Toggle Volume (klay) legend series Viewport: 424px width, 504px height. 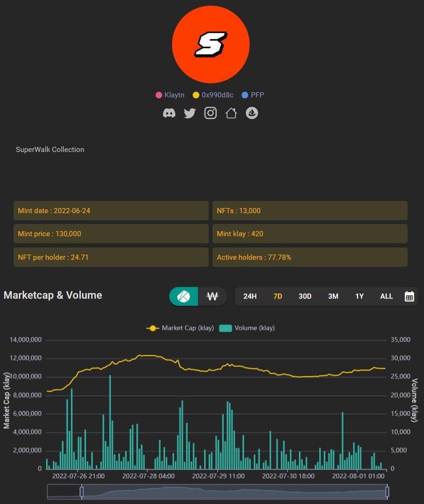tap(247, 328)
